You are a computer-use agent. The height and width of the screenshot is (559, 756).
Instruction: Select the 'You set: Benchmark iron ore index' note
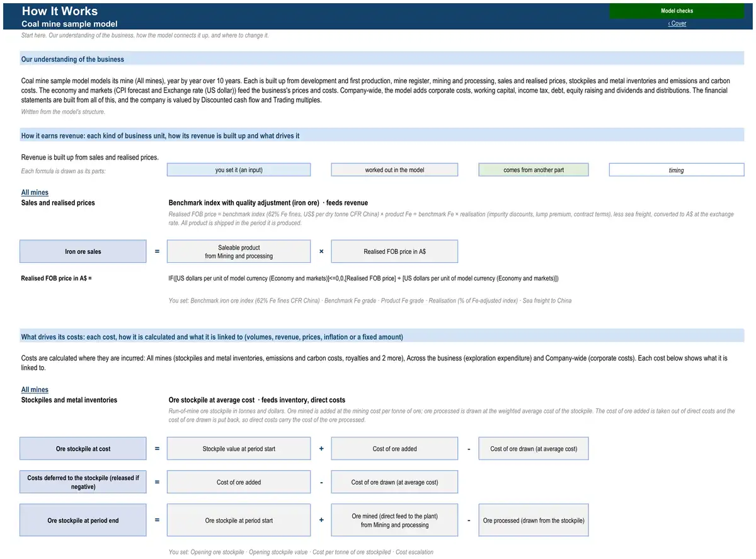pyautogui.click(x=370, y=301)
